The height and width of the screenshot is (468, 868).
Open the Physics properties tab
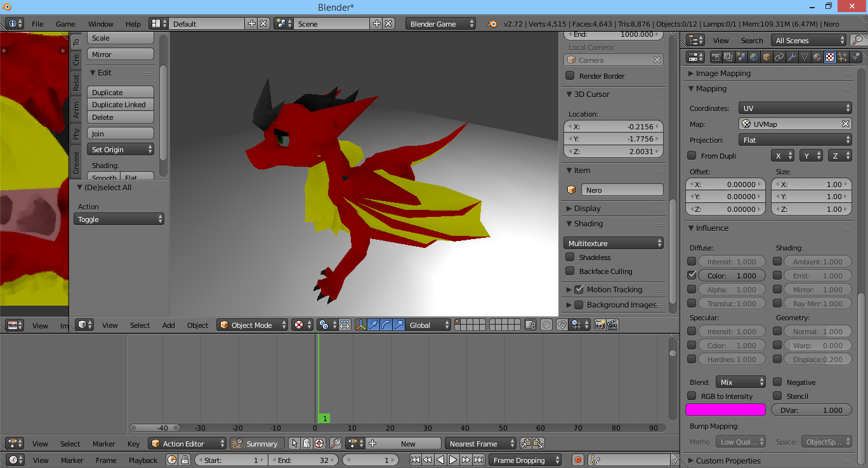(855, 57)
